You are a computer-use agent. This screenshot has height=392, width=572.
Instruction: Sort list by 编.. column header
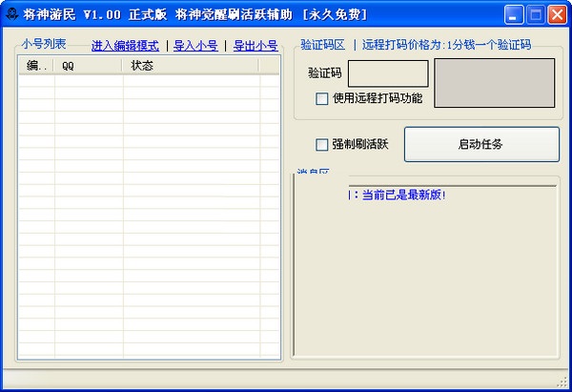pyautogui.click(x=36, y=66)
